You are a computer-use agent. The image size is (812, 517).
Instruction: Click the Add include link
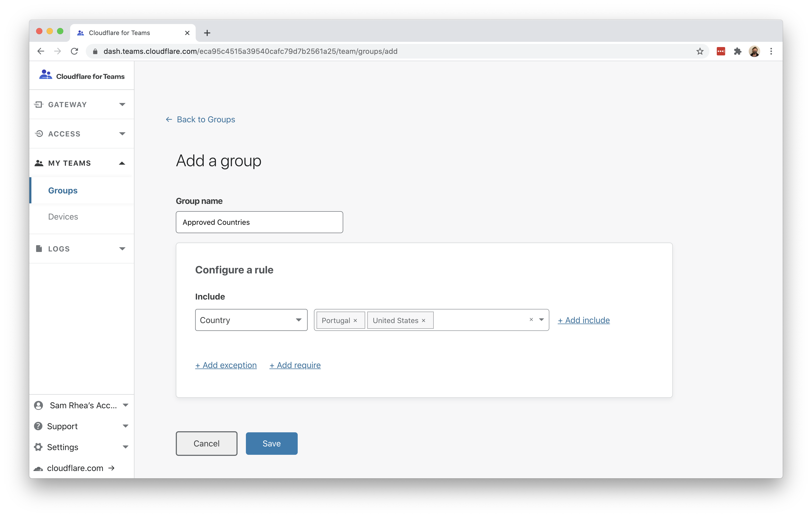[583, 320]
